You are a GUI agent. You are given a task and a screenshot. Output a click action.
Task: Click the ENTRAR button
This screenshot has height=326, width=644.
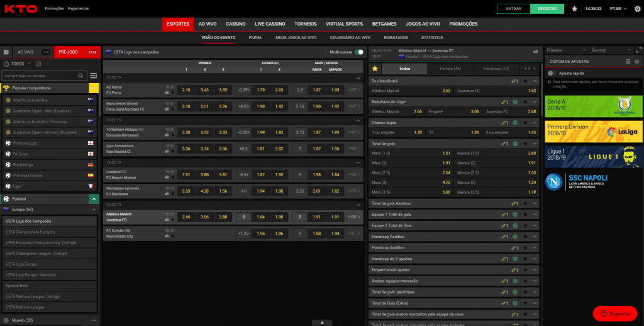(x=514, y=9)
